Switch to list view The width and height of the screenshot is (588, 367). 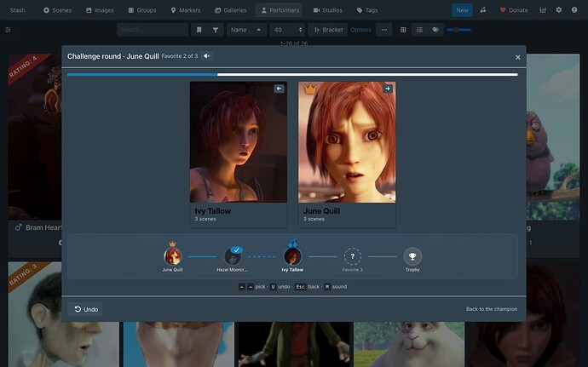pyautogui.click(x=419, y=30)
